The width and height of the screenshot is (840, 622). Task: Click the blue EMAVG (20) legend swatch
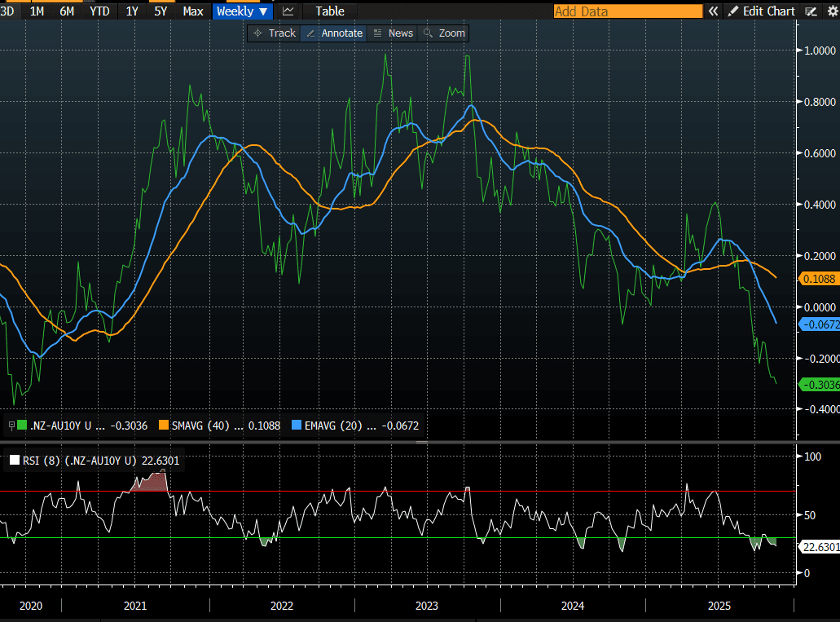coord(296,425)
